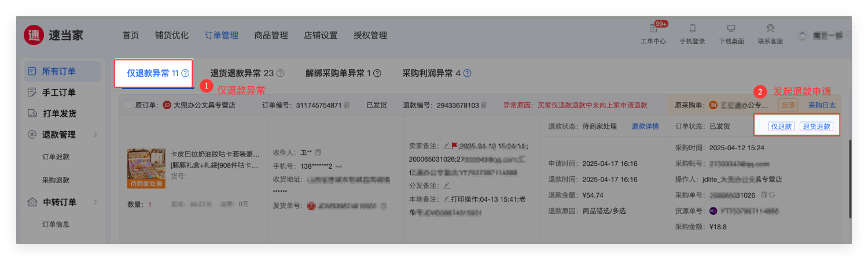The height and width of the screenshot is (260, 868).
Task: Click the 手机登录 phone icon
Action: [692, 29]
